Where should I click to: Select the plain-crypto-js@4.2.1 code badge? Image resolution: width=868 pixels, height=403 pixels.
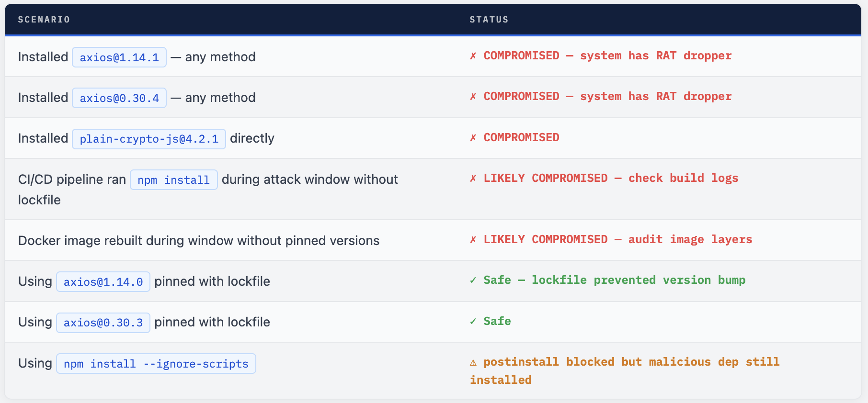[149, 139]
